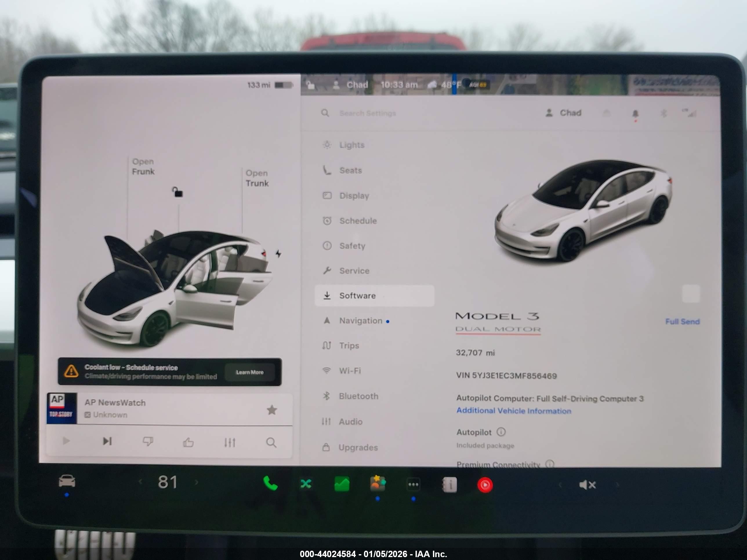Viewport: 747px width, 560px height.
Task: Click the Search Settings field
Action: pyautogui.click(x=367, y=113)
